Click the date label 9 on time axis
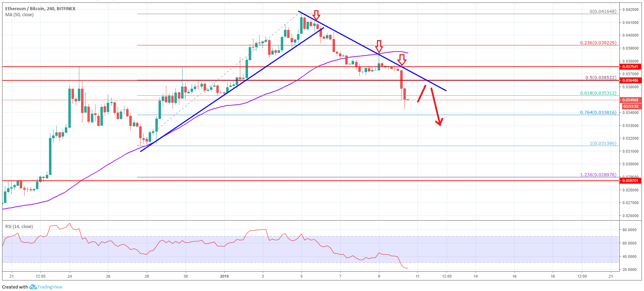Viewport: 644px width, 291px height. point(379,276)
